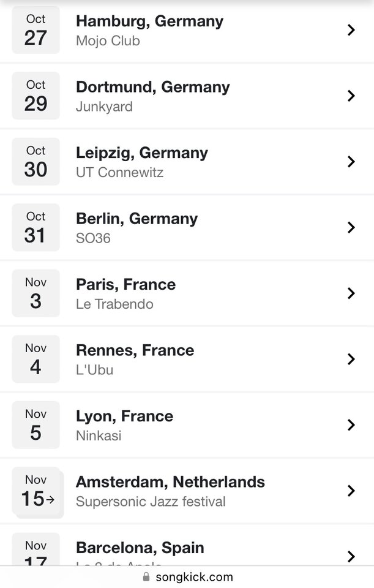Click the Nov 15 multi-day date badge

[x=37, y=491]
